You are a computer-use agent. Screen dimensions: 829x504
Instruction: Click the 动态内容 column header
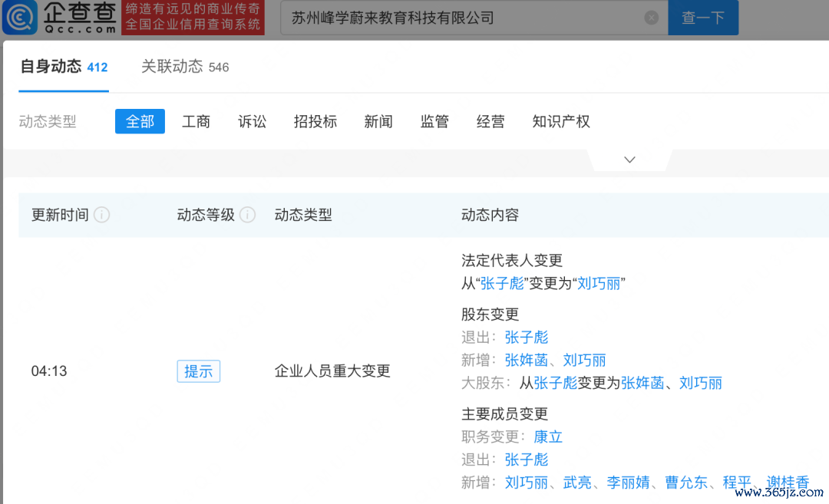pos(490,215)
